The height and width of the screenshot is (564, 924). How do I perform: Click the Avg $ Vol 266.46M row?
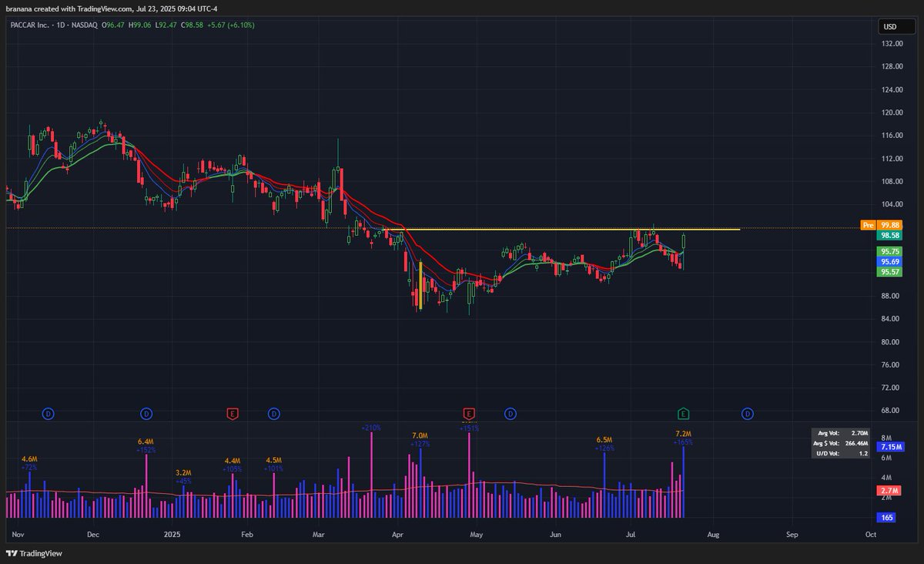point(842,443)
